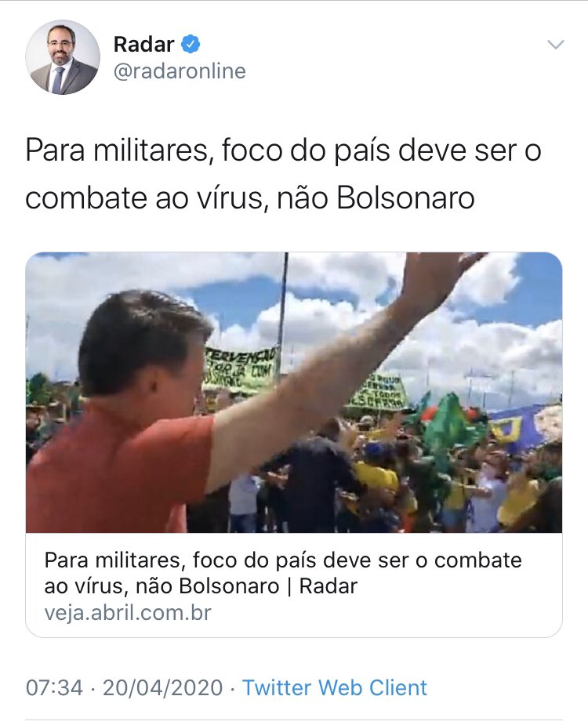
Task: Expand the tweet options chevron menu
Action: (555, 45)
